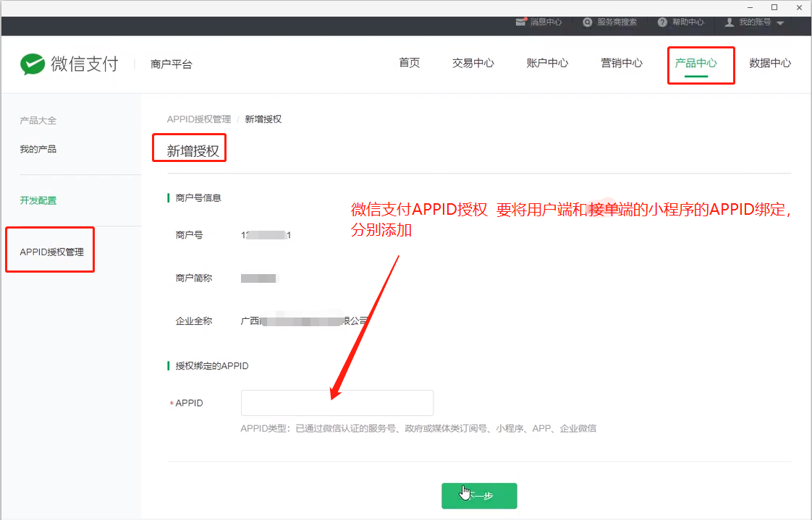Screen dimensions: 812x520
Task: Click the 商户平台 label
Action: coord(172,64)
